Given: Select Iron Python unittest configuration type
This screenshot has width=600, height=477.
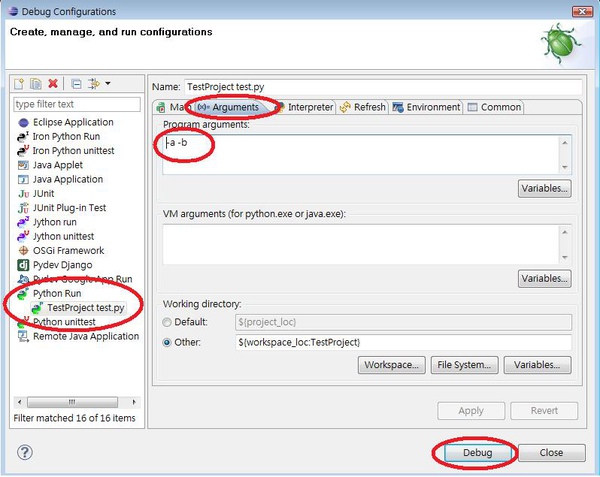Looking at the screenshot, I should tap(73, 151).
